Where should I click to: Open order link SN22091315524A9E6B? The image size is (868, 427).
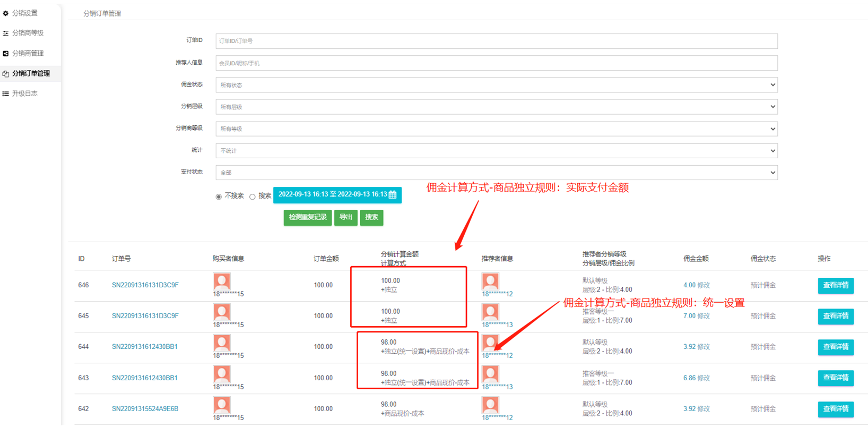pyautogui.click(x=145, y=409)
